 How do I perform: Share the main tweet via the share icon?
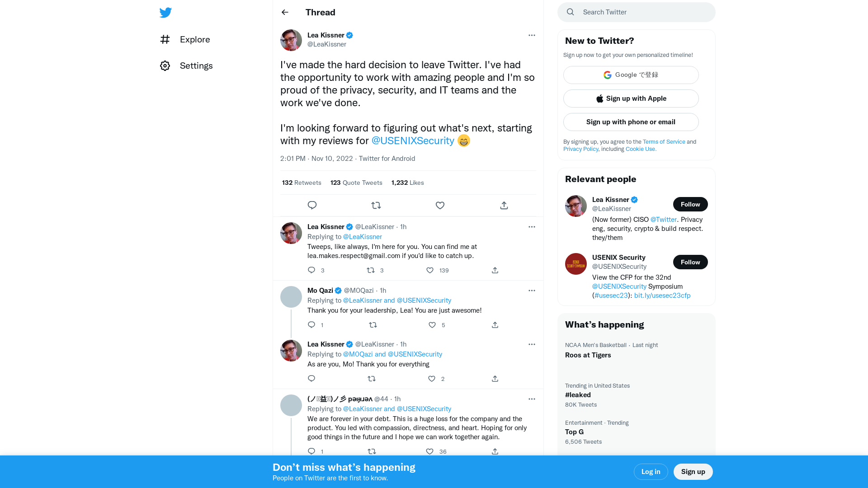point(504,205)
